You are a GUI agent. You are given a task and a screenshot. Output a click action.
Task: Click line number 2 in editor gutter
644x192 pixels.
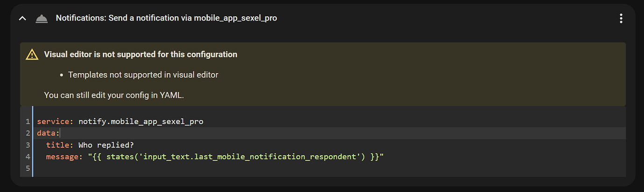pos(28,133)
